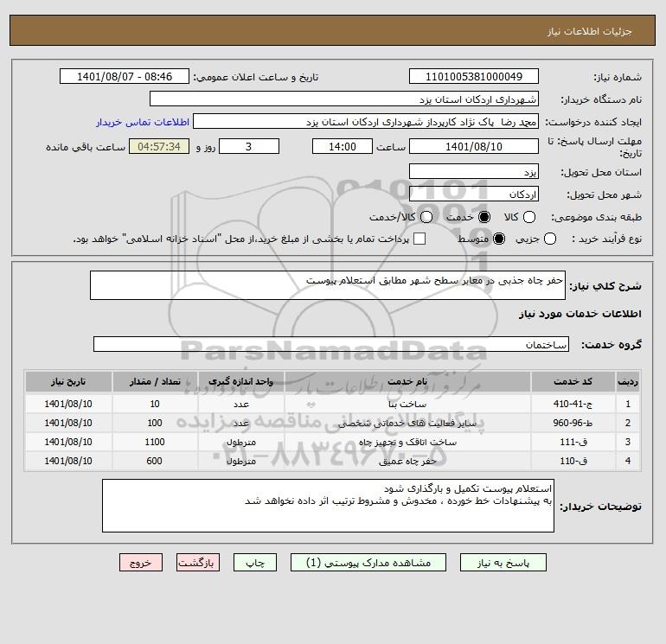Click the نام خدمت column header

tap(407, 381)
